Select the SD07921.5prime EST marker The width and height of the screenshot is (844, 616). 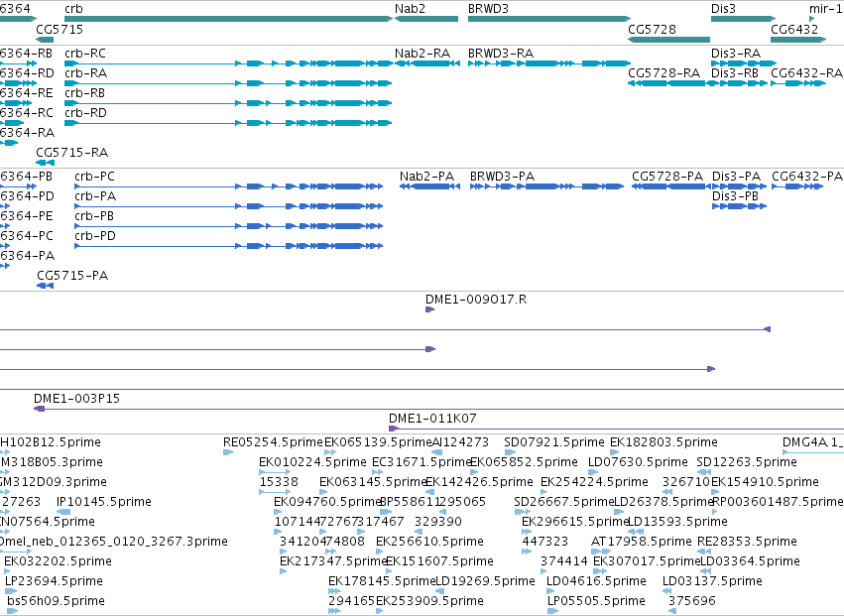[x=510, y=452]
